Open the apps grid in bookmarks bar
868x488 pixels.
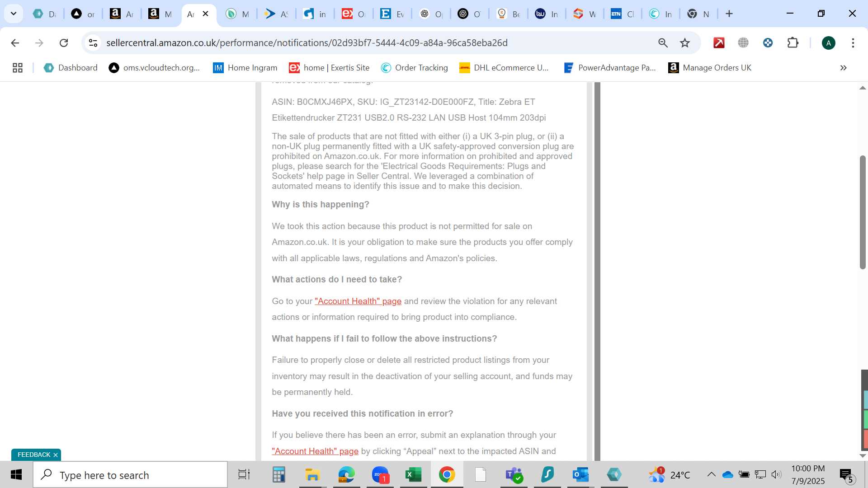[x=18, y=68]
